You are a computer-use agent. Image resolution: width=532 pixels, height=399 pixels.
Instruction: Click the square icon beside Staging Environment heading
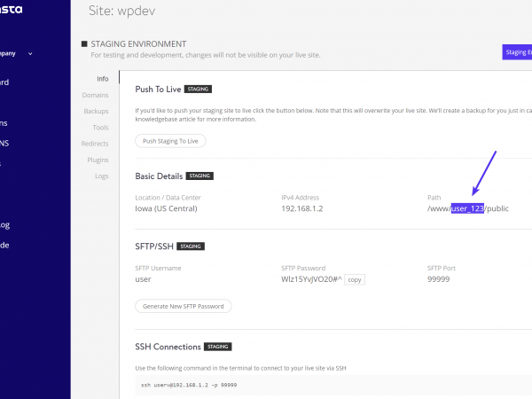[x=84, y=43]
